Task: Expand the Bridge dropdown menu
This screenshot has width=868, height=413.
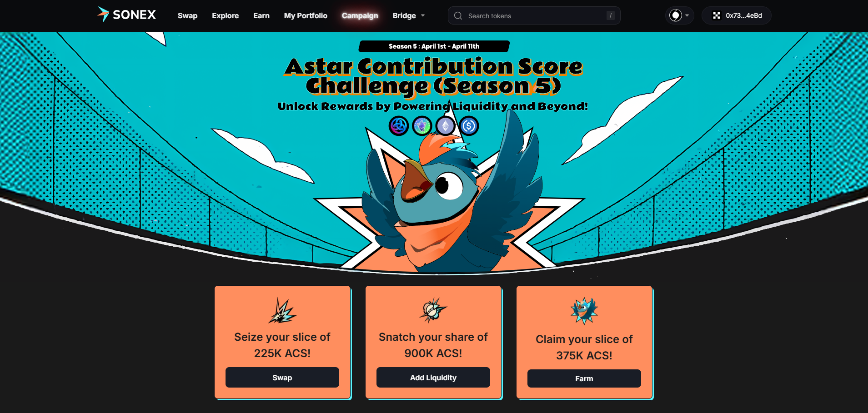Action: pyautogui.click(x=409, y=15)
